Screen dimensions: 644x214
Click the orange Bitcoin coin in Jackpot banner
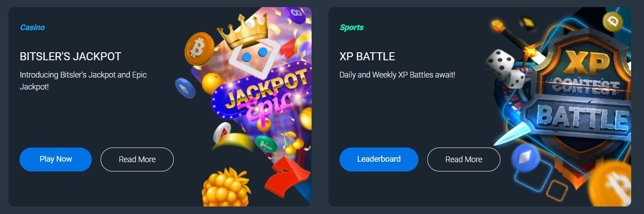coord(199,49)
